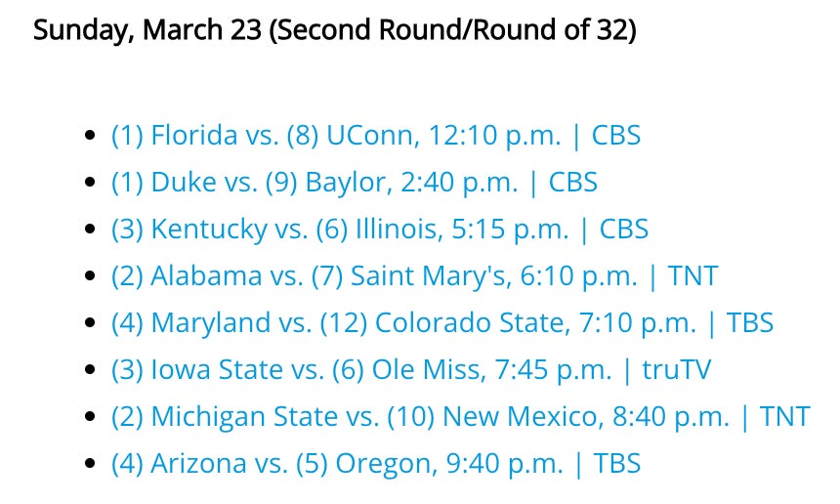Select the Arizona vs. Oregon game link
The width and height of the screenshot is (840, 504).
coord(375,463)
